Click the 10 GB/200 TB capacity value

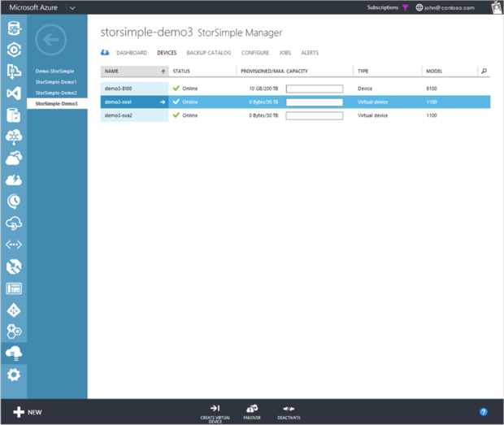[263, 89]
